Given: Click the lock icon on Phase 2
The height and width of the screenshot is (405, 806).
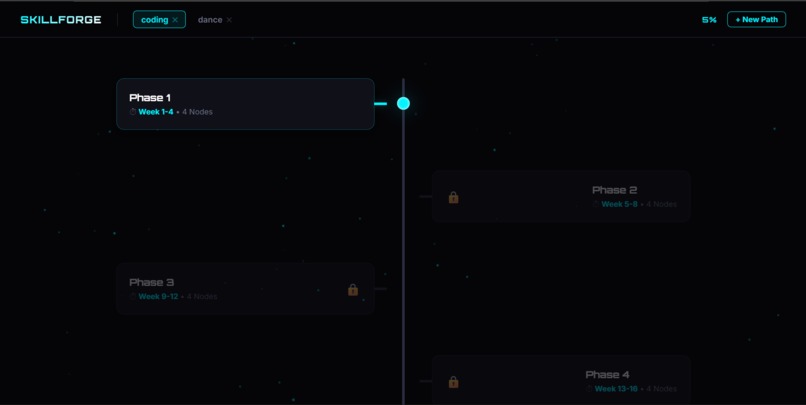Looking at the screenshot, I should point(453,197).
